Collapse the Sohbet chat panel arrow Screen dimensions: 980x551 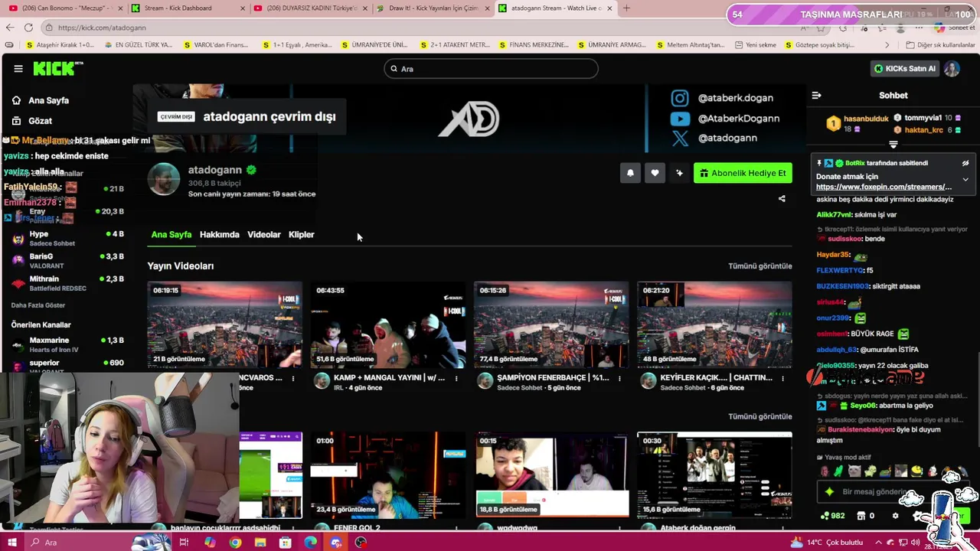816,96
